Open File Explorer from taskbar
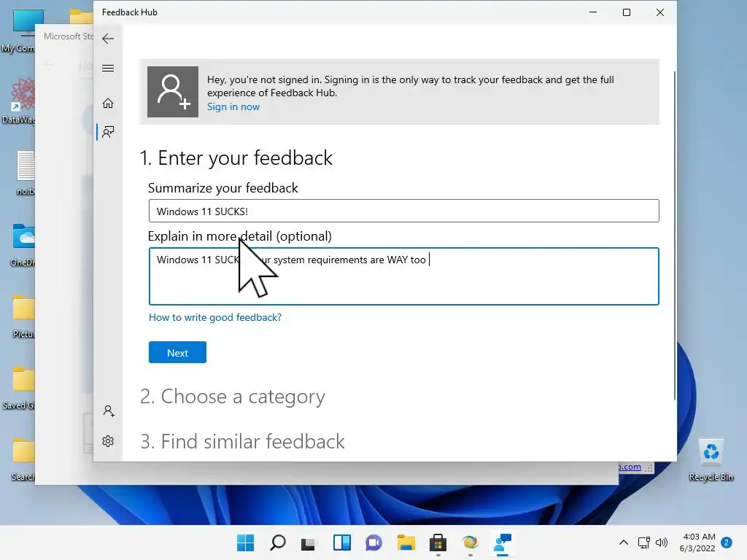The height and width of the screenshot is (560, 747). click(x=406, y=542)
